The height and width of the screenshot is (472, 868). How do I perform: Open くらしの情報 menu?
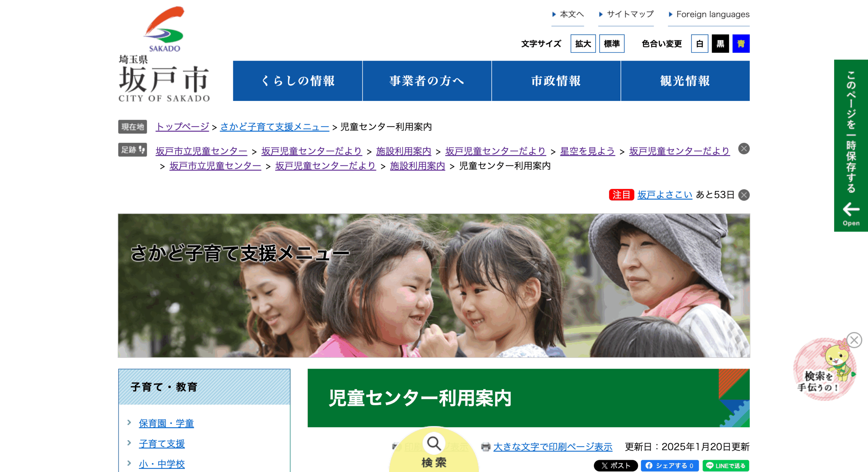298,81
